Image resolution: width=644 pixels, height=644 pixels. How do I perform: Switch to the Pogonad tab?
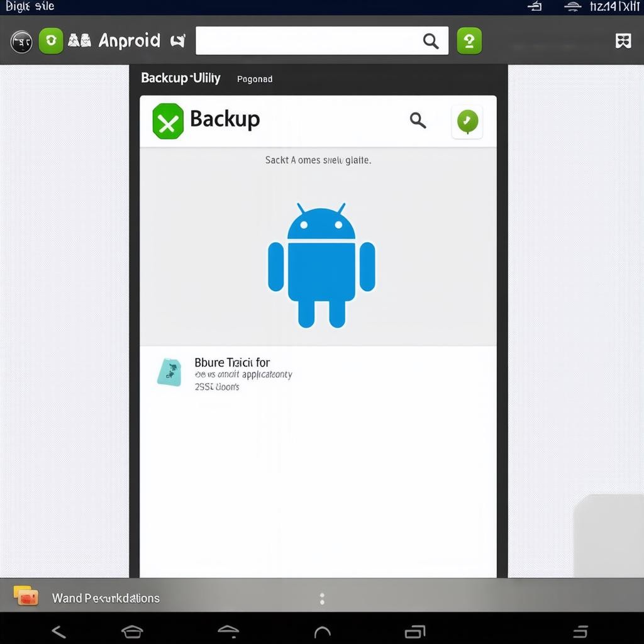[255, 79]
